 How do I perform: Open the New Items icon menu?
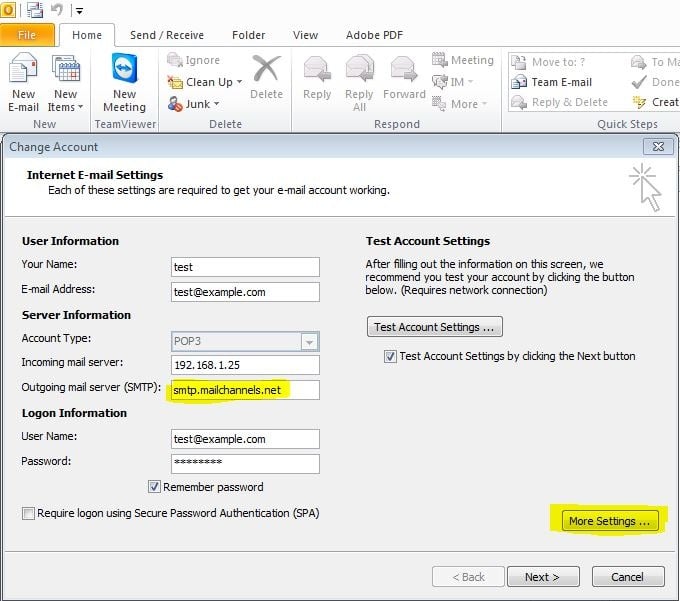65,69
